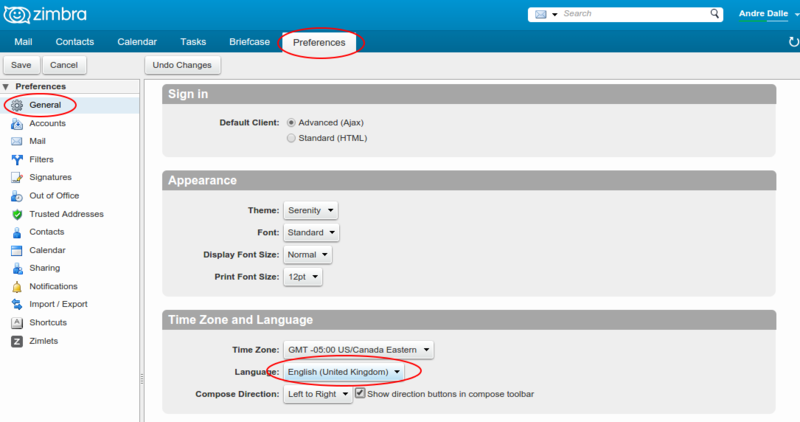Image resolution: width=800 pixels, height=422 pixels.
Task: Open the Time Zone dropdown
Action: point(359,350)
